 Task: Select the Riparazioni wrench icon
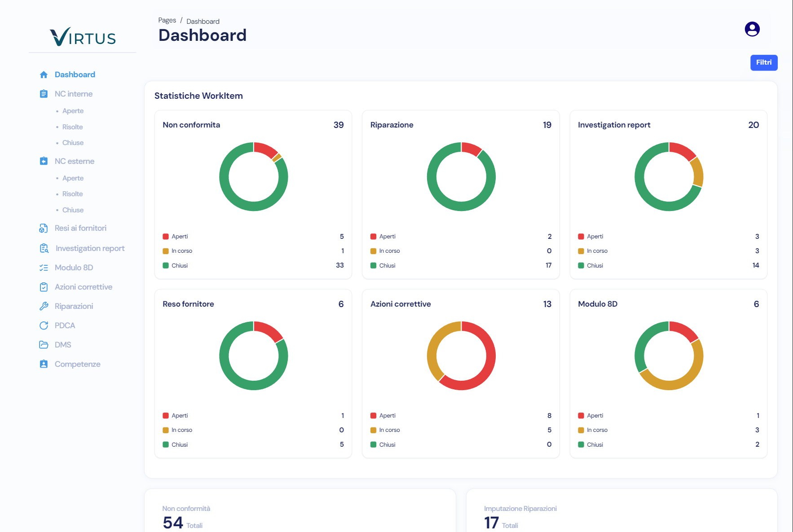coord(44,306)
